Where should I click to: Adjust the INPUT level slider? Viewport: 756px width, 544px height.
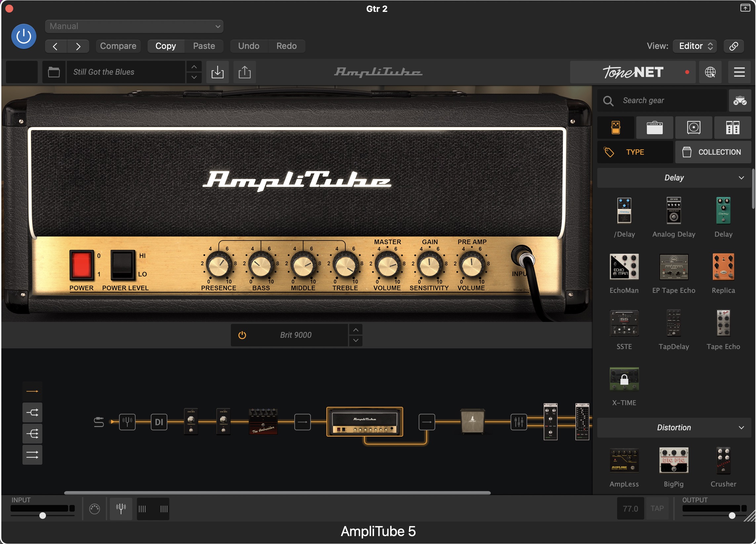point(43,515)
